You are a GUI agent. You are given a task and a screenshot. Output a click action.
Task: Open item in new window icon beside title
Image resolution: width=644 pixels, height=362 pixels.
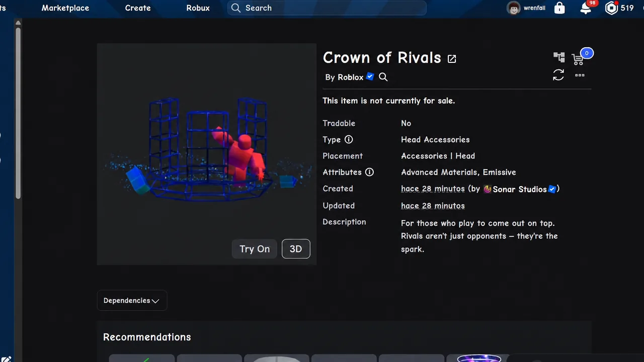452,59
